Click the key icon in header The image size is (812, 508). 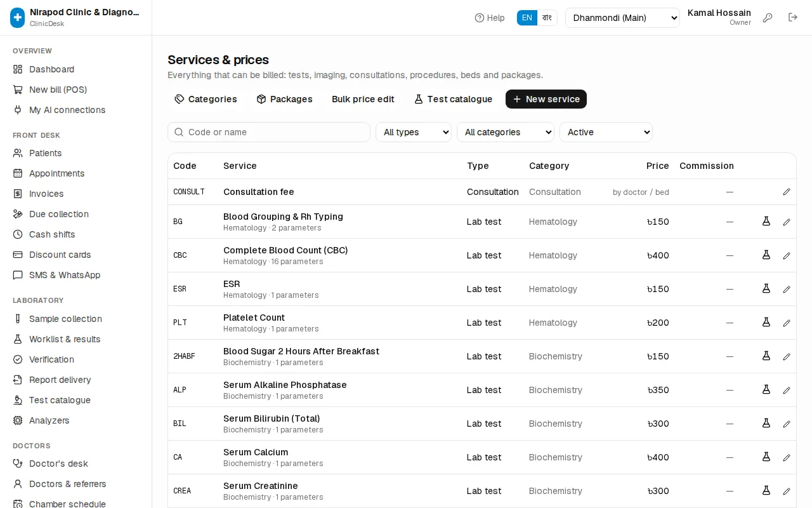coord(768,18)
